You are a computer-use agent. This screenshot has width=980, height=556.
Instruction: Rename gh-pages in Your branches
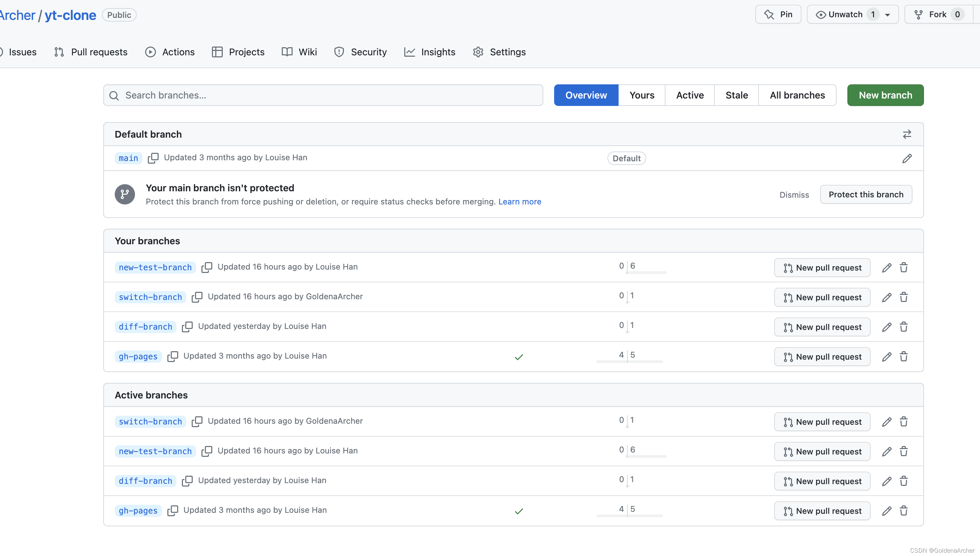pos(887,357)
